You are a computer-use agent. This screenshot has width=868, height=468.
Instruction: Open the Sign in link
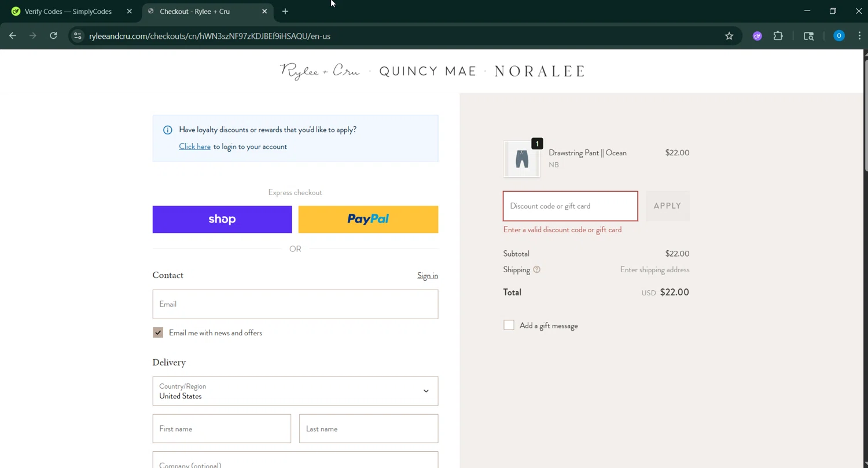tap(428, 276)
